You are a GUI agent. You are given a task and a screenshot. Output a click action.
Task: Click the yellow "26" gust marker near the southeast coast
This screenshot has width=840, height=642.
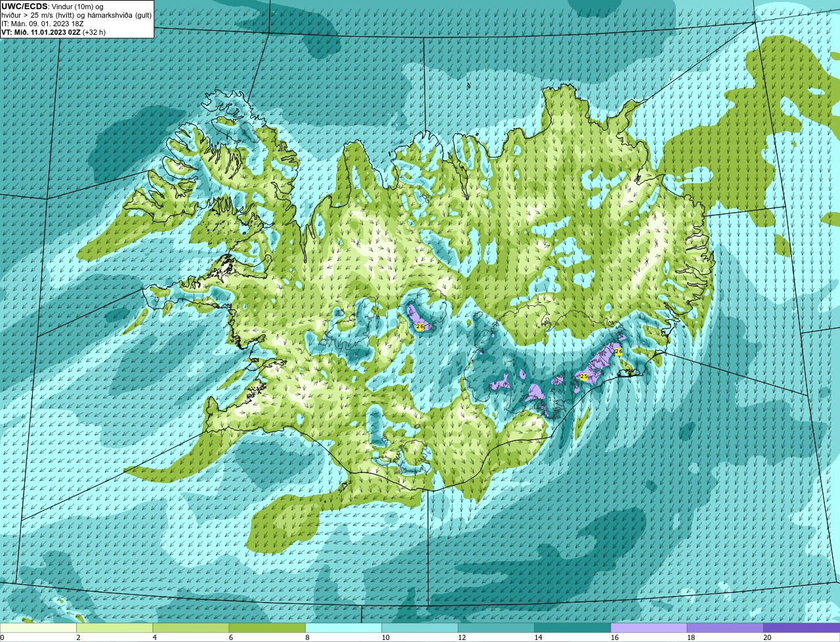tap(618, 352)
